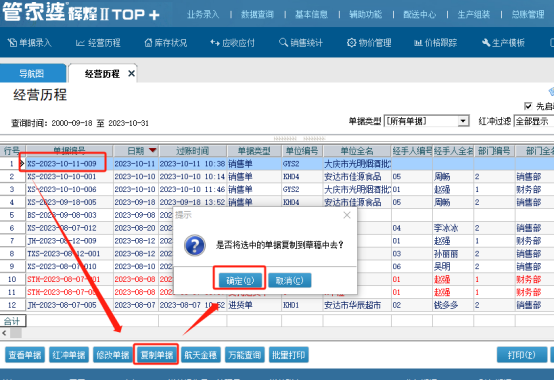Select row XS-2023-10-10-001 in the table
Screen dimensions: 554x380
tap(61, 176)
